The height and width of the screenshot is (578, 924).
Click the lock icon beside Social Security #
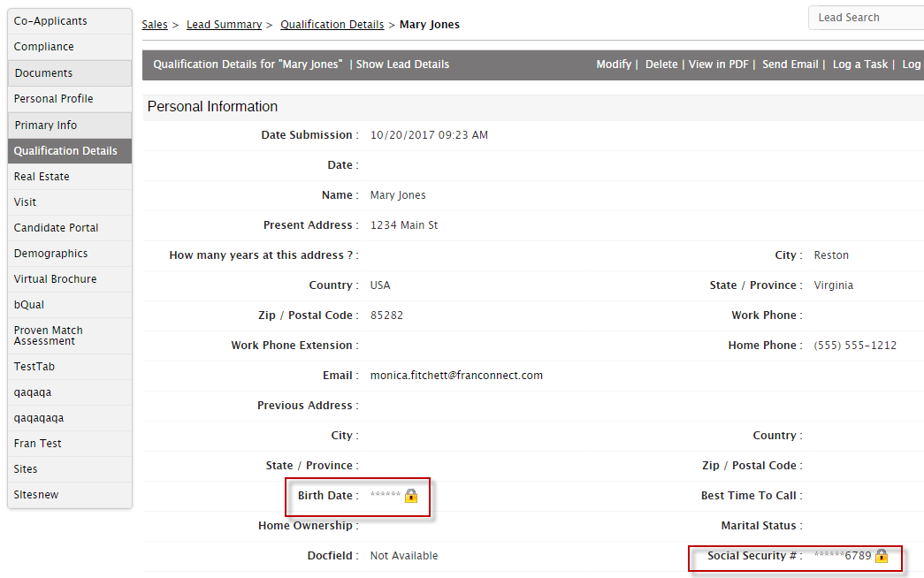(882, 556)
